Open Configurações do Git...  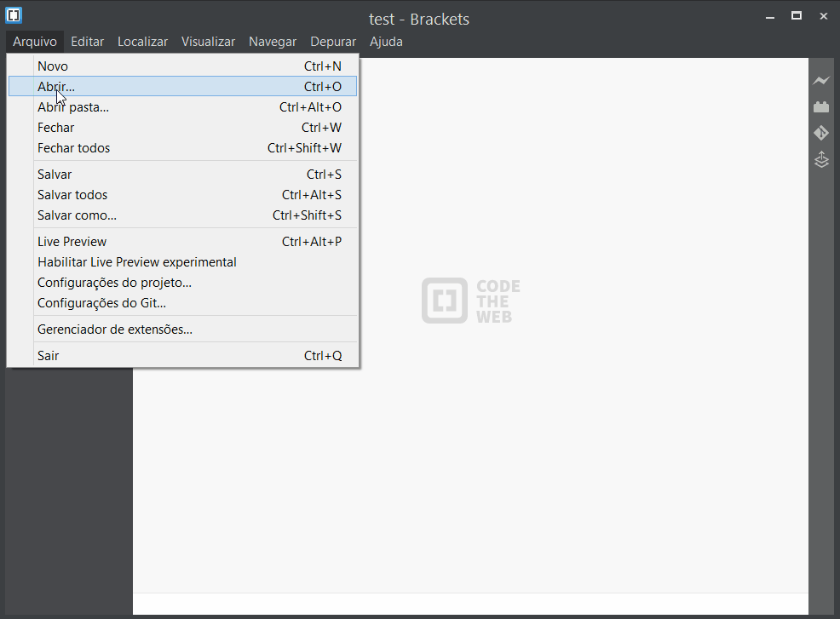pyautogui.click(x=101, y=303)
